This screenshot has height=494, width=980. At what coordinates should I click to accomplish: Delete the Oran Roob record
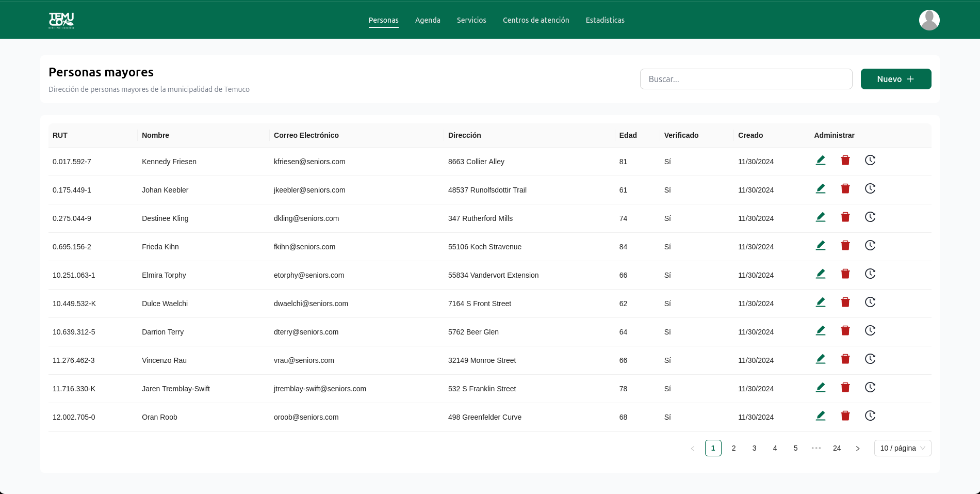[x=845, y=416]
